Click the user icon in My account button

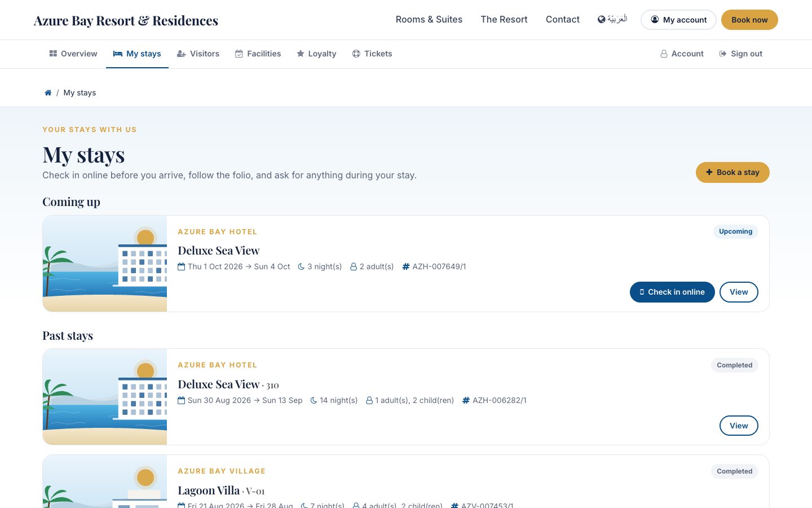point(655,19)
